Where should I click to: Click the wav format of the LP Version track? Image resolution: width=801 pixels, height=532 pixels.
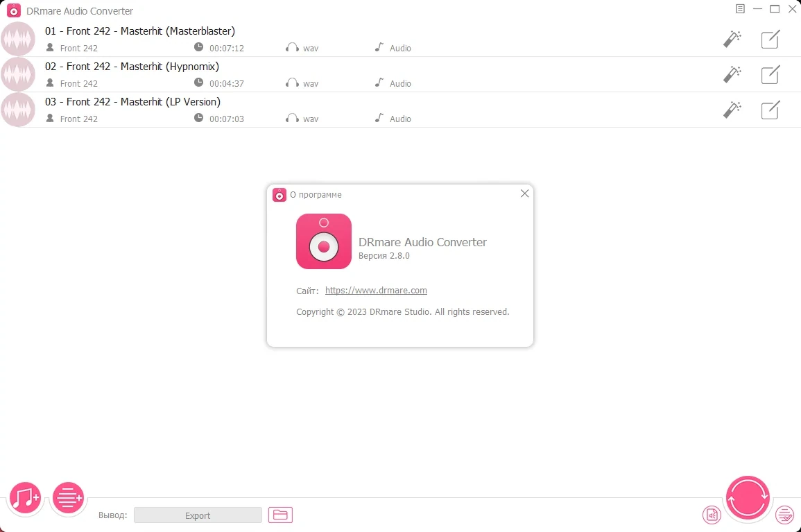click(x=311, y=119)
